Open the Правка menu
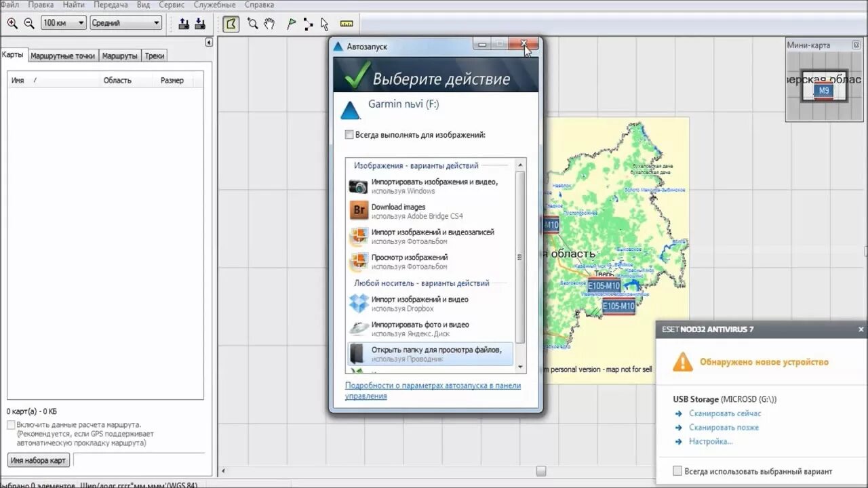This screenshot has height=488, width=868. [41, 5]
